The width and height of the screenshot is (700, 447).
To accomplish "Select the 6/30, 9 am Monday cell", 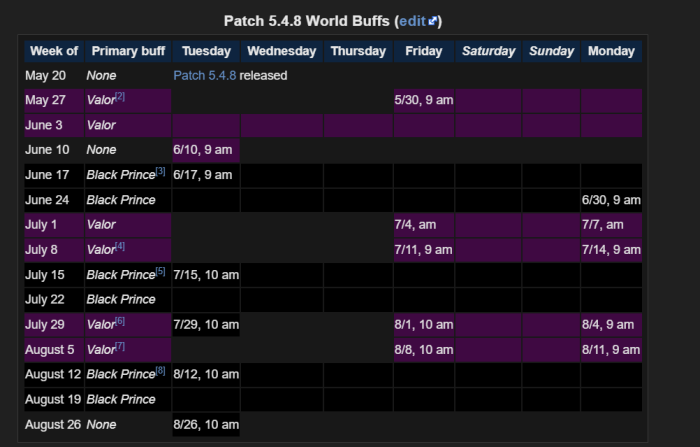I will (x=611, y=200).
